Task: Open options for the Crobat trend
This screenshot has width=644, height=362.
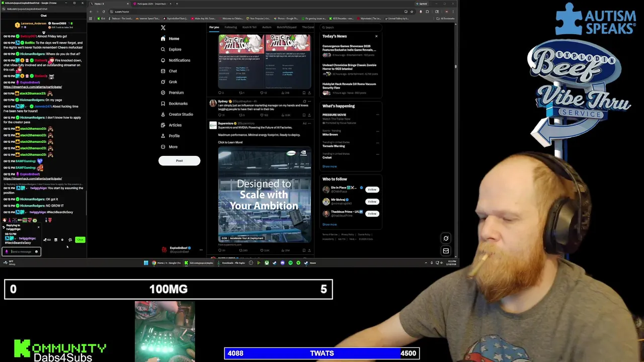Action: (x=377, y=154)
